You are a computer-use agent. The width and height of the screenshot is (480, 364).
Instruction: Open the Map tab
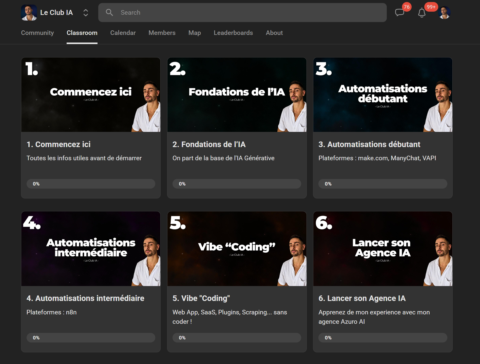point(195,33)
